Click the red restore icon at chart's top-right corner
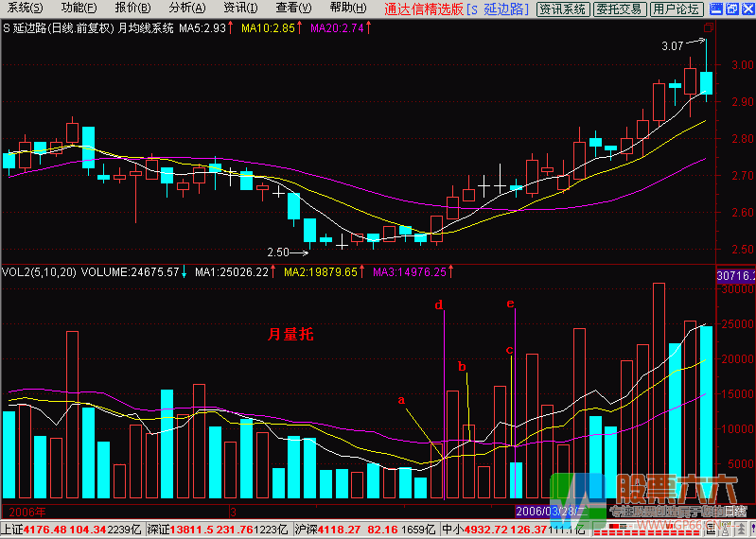The image size is (756, 539). click(711, 28)
